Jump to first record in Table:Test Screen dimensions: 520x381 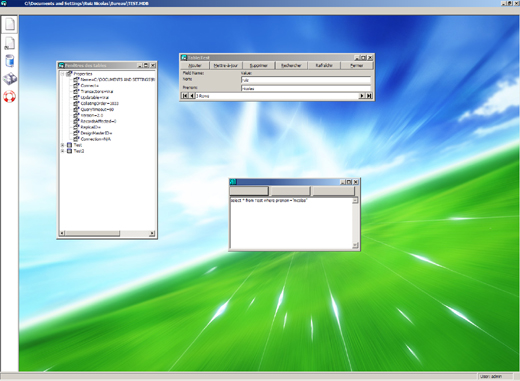pos(185,96)
